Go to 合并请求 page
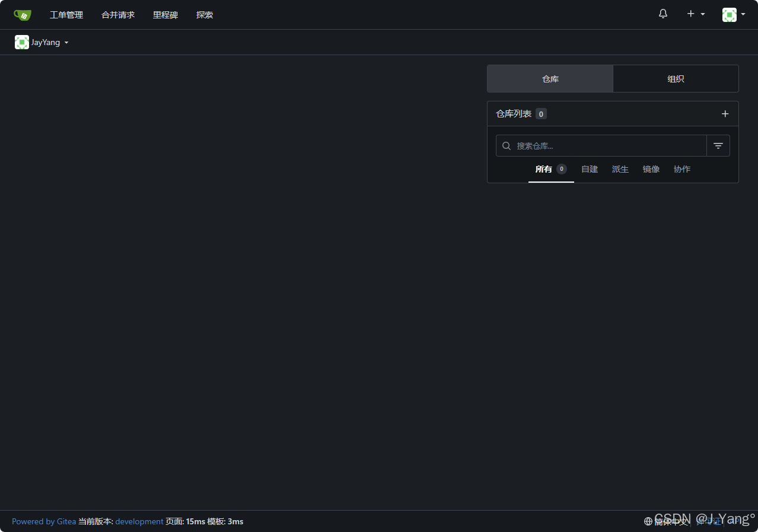Screen dimensions: 758x532 coord(118,15)
